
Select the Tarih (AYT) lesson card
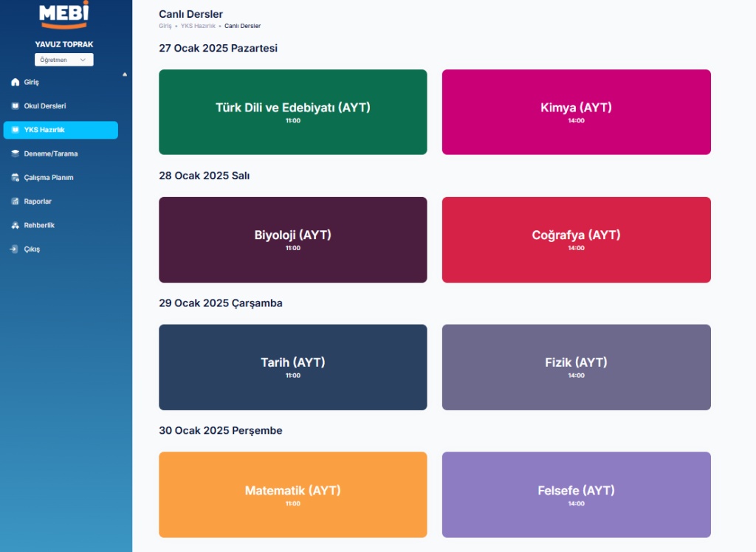tap(292, 367)
